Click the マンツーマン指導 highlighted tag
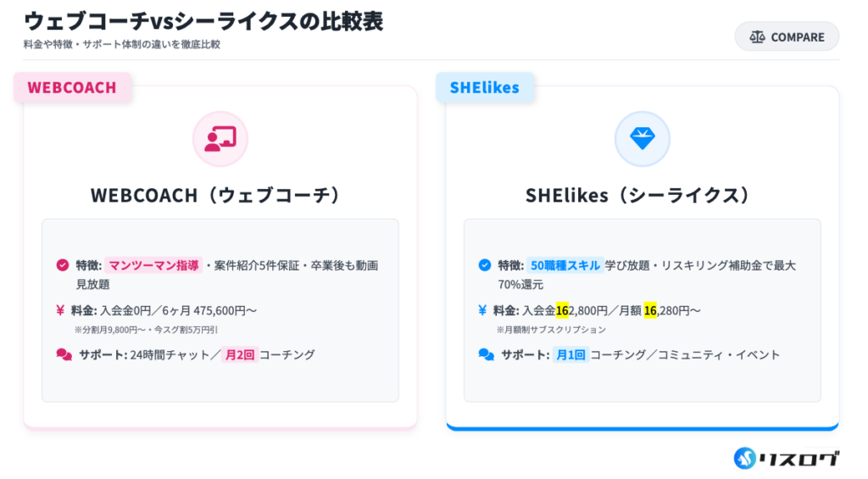Viewport: 868px width, 479px height. click(x=153, y=265)
